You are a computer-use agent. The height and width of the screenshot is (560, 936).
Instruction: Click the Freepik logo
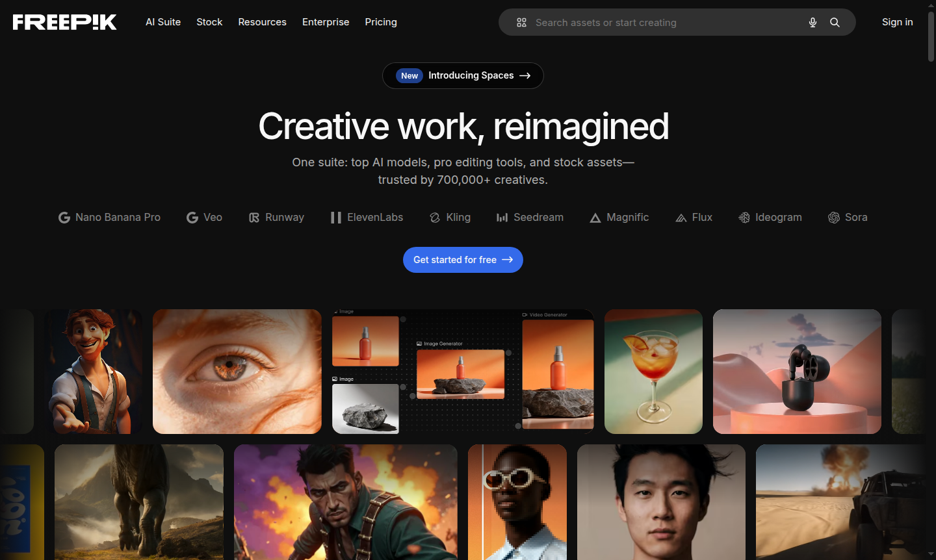coord(65,22)
